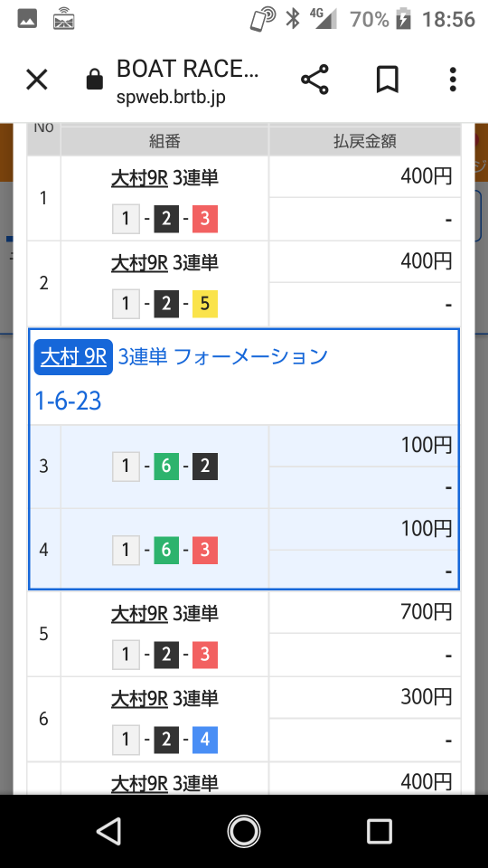
Task: Open the 大村9R link in row 5
Action: [139, 614]
